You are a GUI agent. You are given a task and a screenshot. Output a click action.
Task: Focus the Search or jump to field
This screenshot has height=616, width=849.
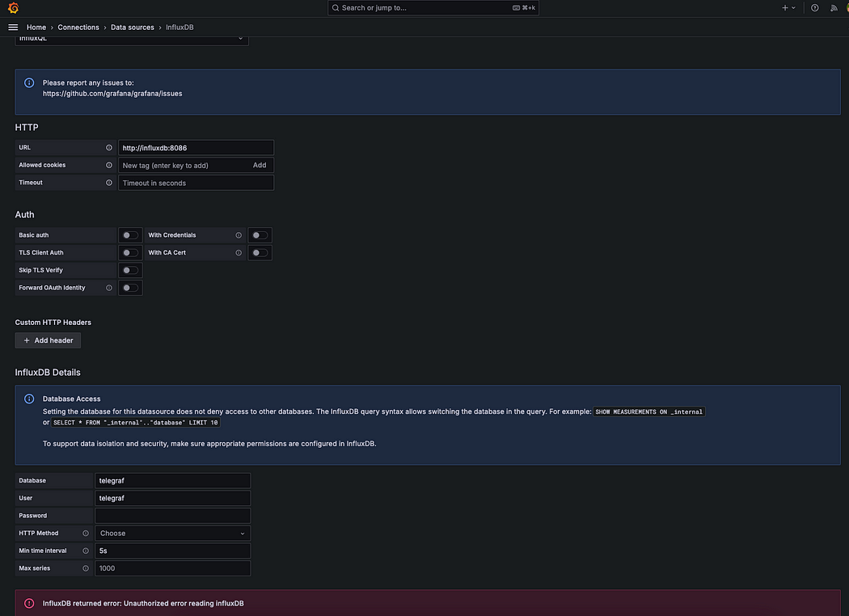[433, 7]
